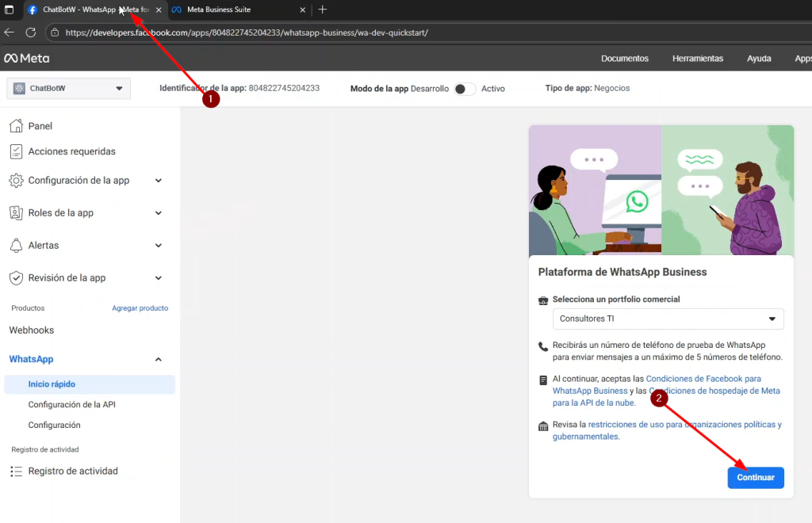Viewport: 812px width, 523px height.
Task: Click the Panel home icon
Action: click(16, 126)
